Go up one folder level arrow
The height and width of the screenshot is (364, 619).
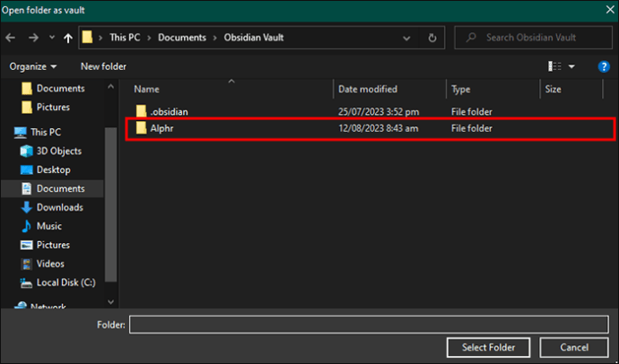tap(68, 38)
